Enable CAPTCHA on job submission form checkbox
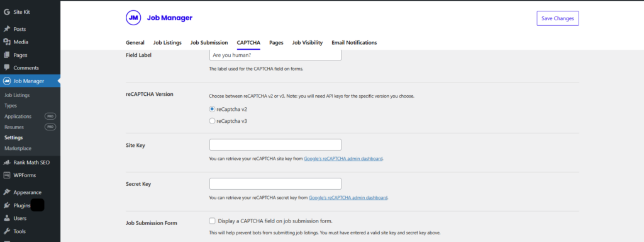 (x=212, y=221)
